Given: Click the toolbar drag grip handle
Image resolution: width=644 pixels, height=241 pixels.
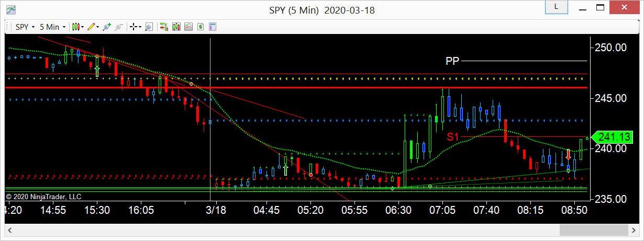Looking at the screenshot, I should point(8,27).
